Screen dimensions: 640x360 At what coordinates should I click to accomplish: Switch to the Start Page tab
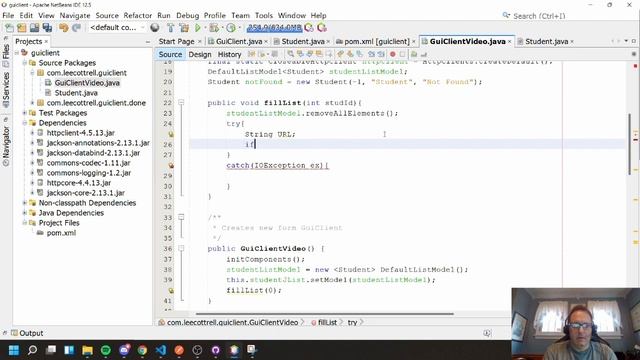(x=176, y=41)
